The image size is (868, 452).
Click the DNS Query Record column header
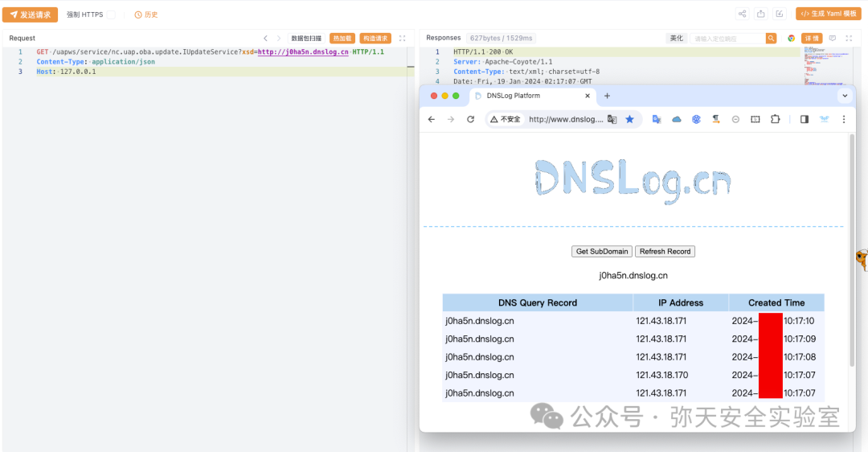(x=538, y=302)
